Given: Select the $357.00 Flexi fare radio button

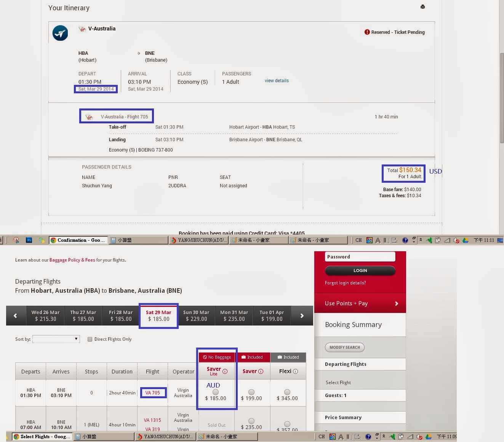Looking at the screenshot, I should (287, 424).
